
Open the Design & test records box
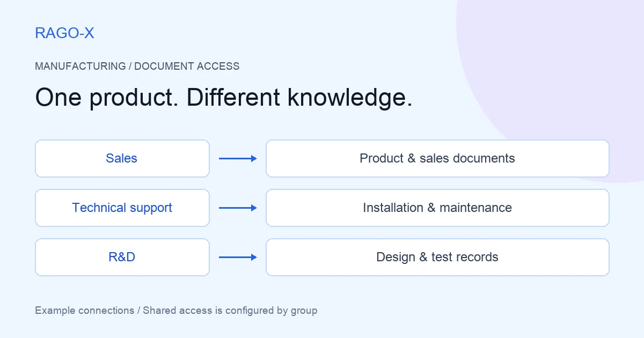coord(437,257)
